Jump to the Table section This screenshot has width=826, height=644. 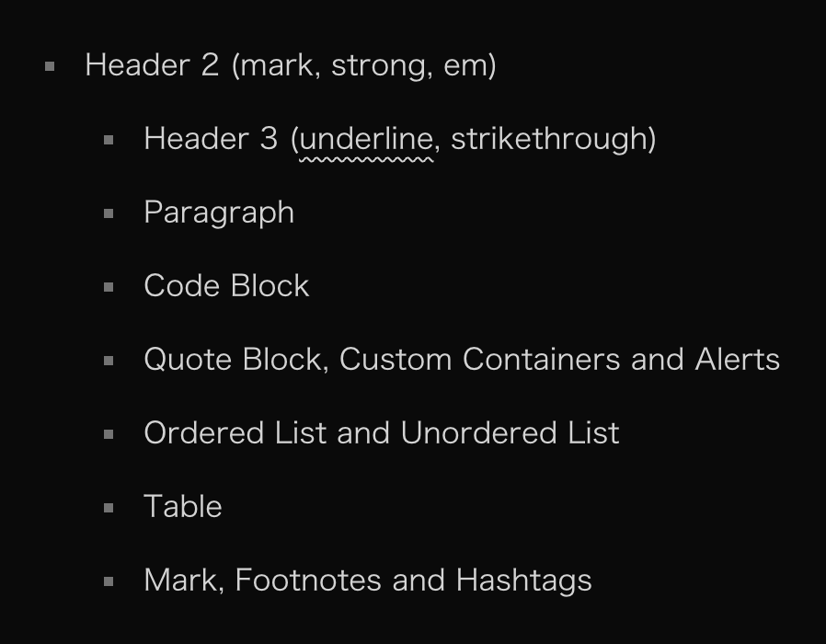point(183,507)
